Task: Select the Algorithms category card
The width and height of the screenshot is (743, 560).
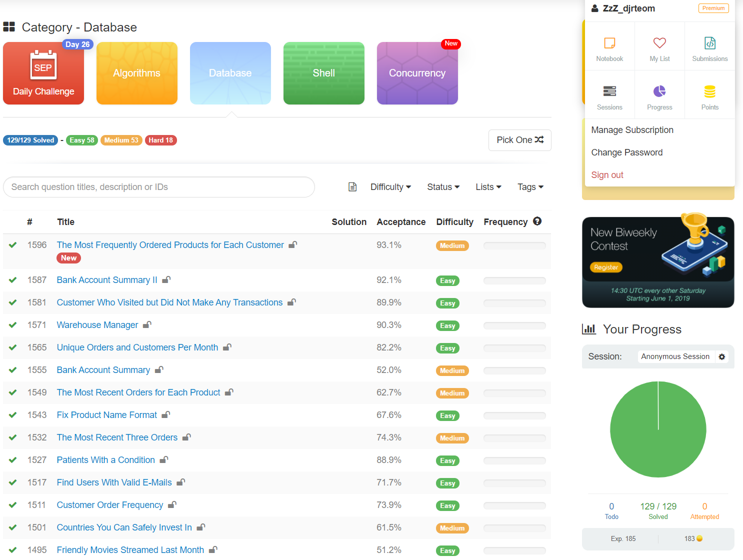Action: point(137,73)
